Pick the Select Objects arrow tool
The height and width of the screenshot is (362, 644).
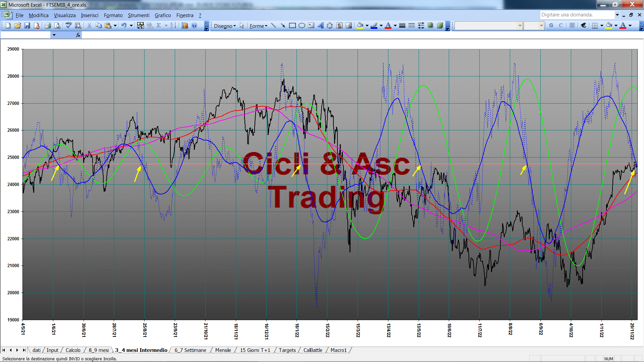click(x=242, y=25)
